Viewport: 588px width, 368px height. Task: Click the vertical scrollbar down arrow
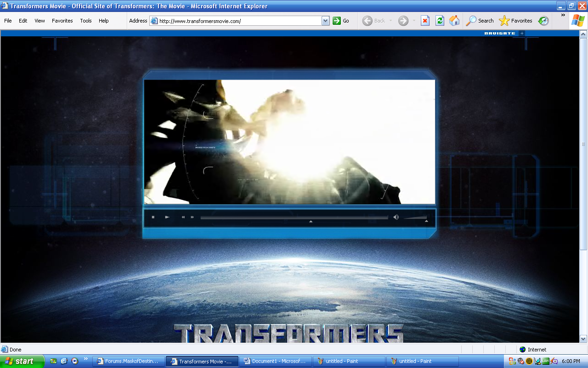pos(584,339)
